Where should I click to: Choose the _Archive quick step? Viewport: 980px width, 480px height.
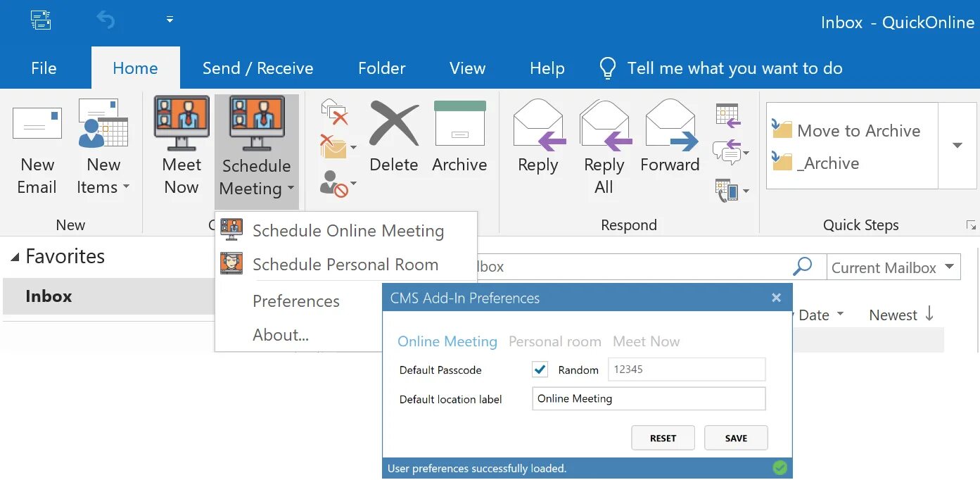coord(816,163)
